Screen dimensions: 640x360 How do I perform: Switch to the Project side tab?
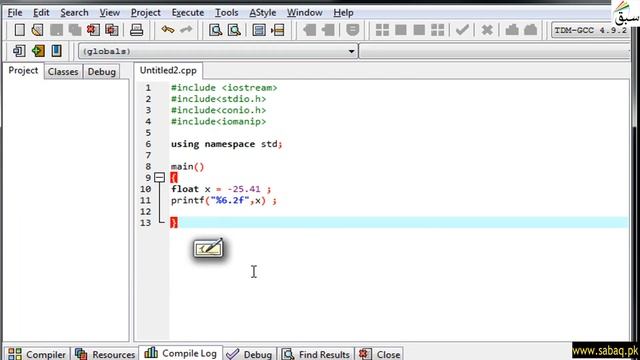point(23,71)
